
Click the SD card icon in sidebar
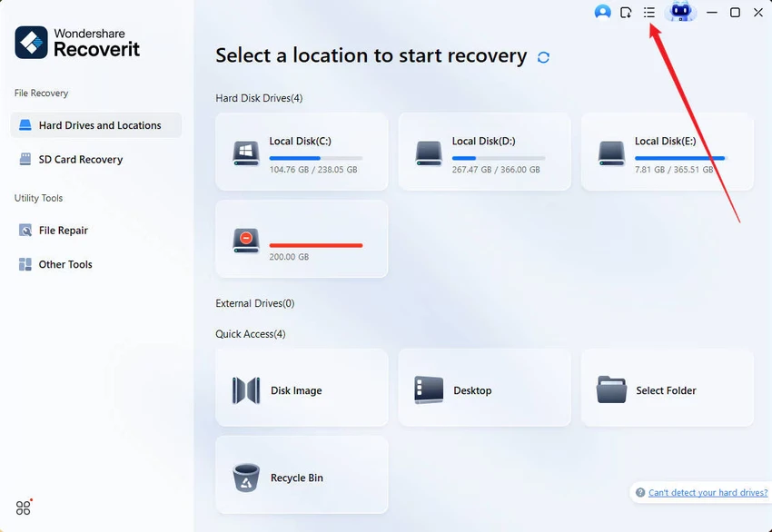coord(25,159)
